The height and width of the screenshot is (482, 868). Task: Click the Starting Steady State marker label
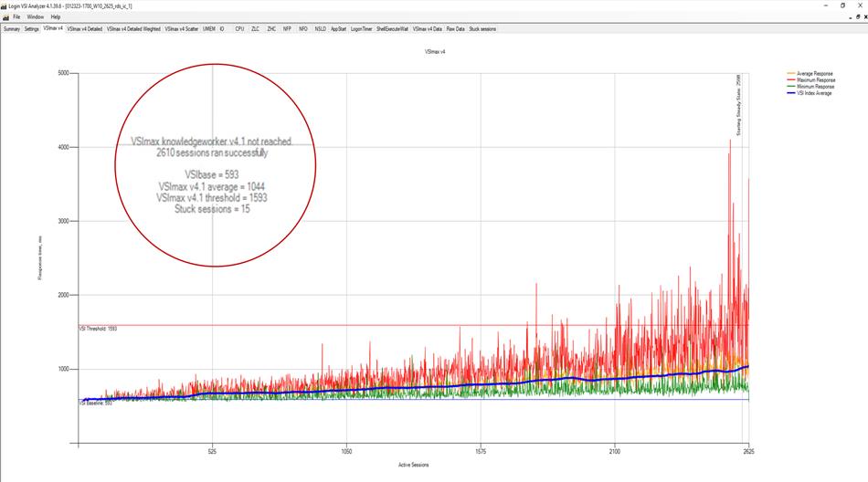[738, 105]
